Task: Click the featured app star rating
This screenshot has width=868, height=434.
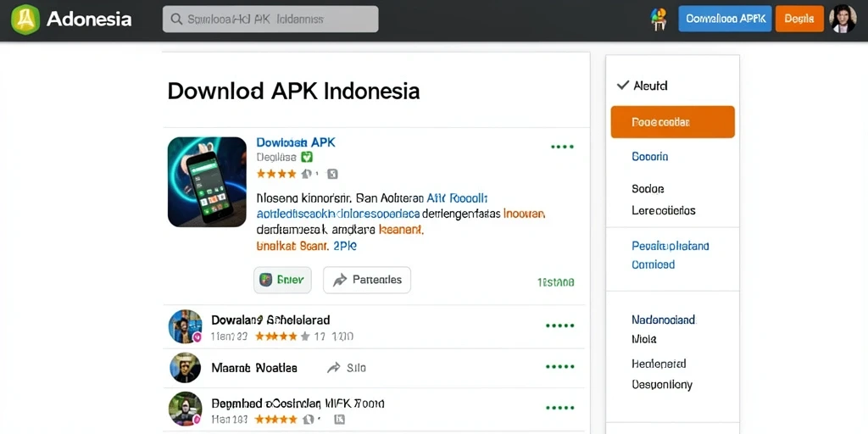Action: (276, 174)
